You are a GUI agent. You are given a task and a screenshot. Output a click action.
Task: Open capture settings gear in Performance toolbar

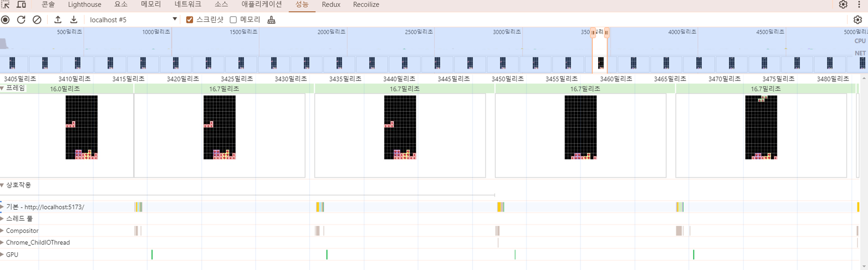coord(858,20)
